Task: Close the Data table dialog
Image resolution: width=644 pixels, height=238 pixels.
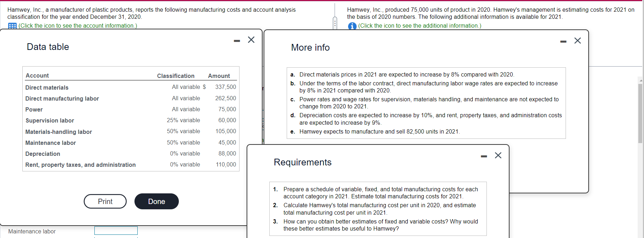Action: (x=251, y=40)
